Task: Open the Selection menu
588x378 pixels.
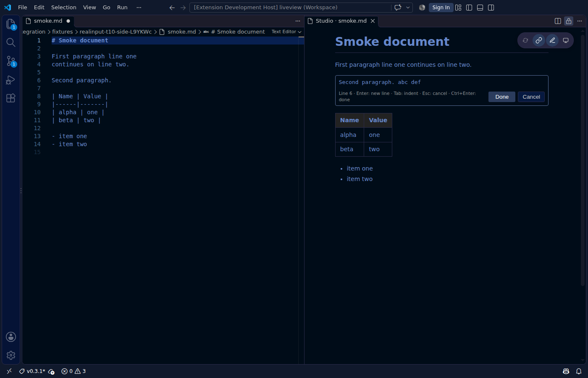Action: 64,8
